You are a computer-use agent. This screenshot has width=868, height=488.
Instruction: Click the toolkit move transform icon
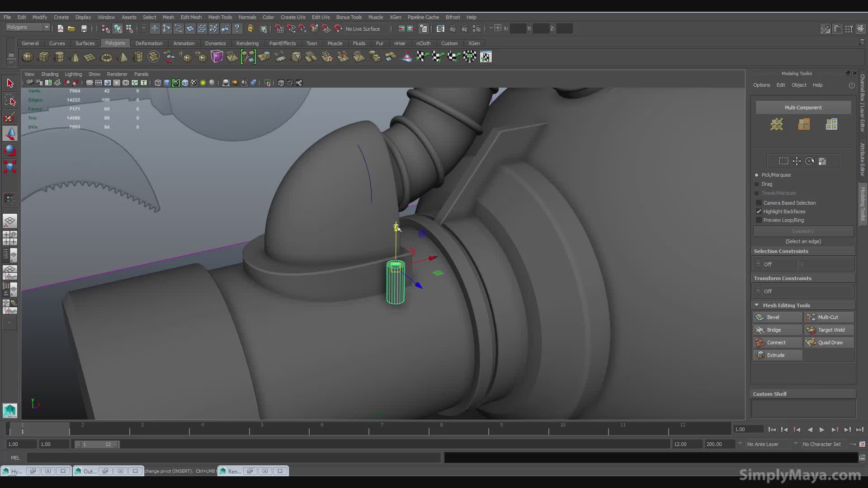pyautogui.click(x=797, y=161)
